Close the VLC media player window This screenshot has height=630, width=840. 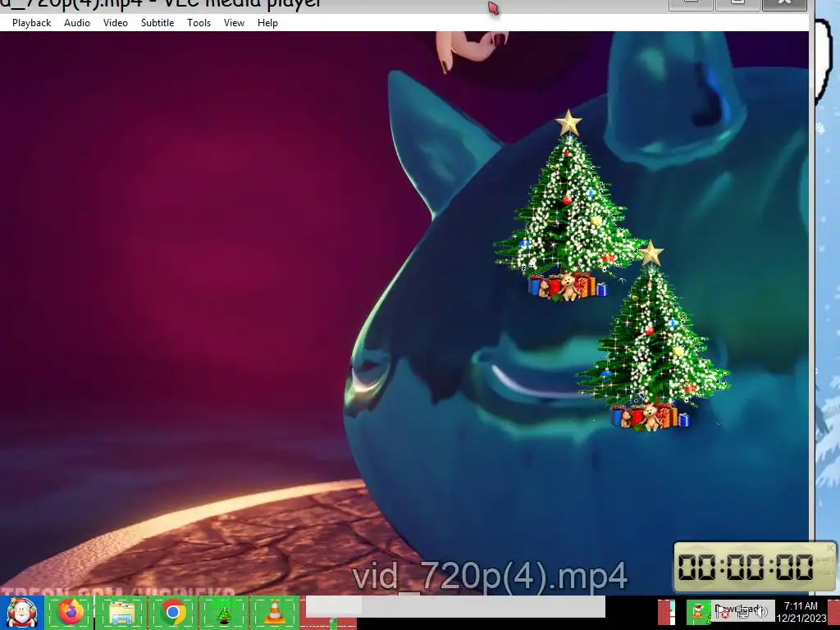point(784,4)
